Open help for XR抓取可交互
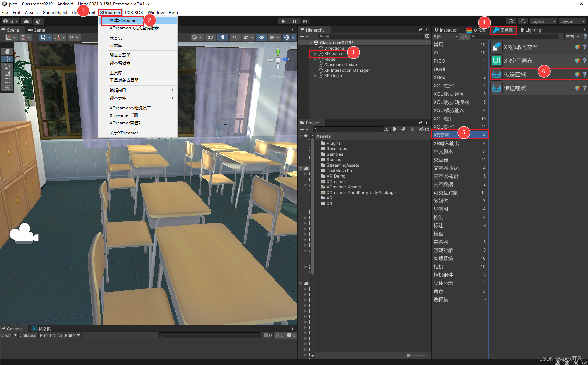This screenshot has height=365, width=588. point(585,47)
